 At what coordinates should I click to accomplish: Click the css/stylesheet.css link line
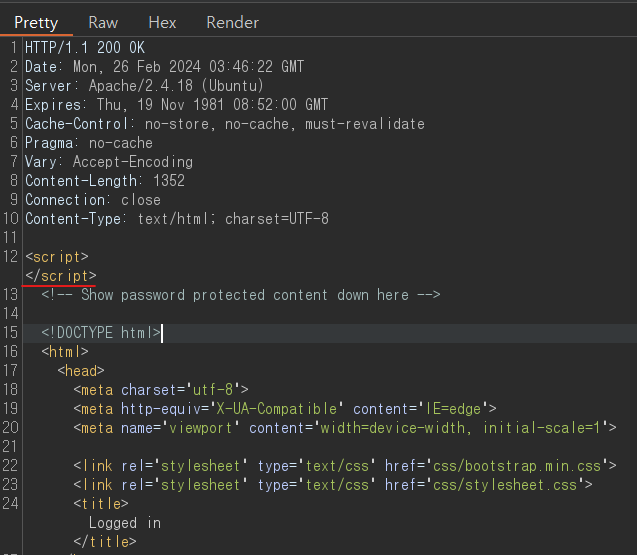click(333, 485)
